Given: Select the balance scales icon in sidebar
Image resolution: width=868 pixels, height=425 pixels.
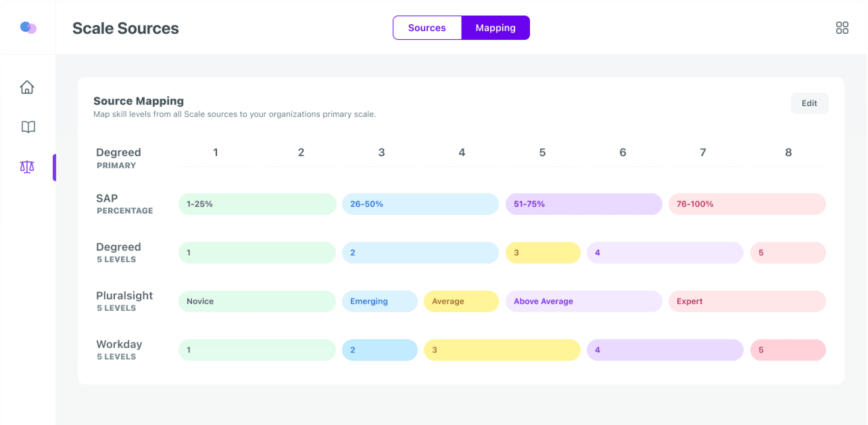Looking at the screenshot, I should (x=27, y=167).
